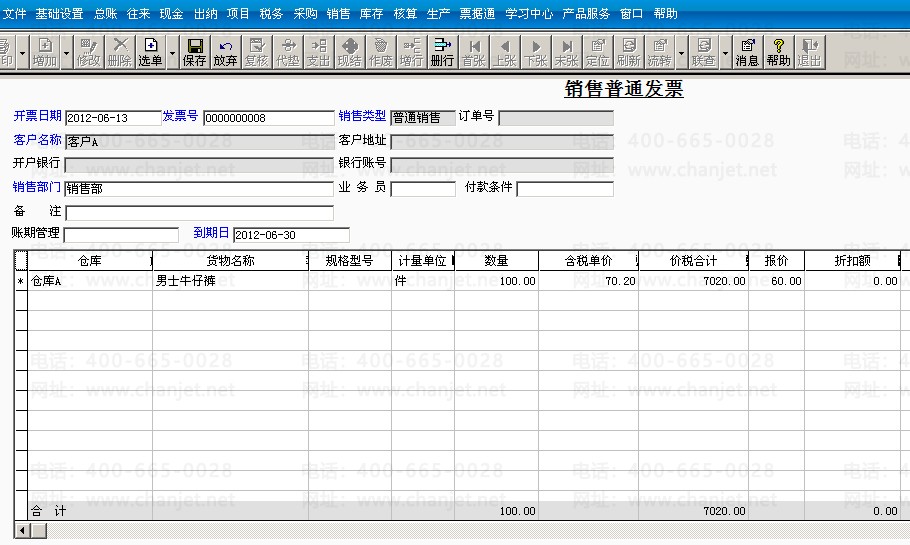Click the 开票日期 date field

click(x=113, y=118)
